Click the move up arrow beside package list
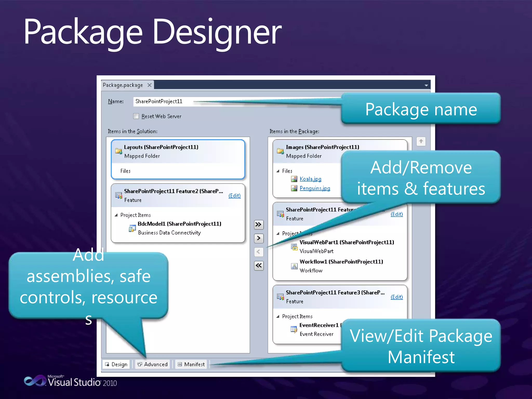Viewport: 532px width, 399px height. pos(421,142)
